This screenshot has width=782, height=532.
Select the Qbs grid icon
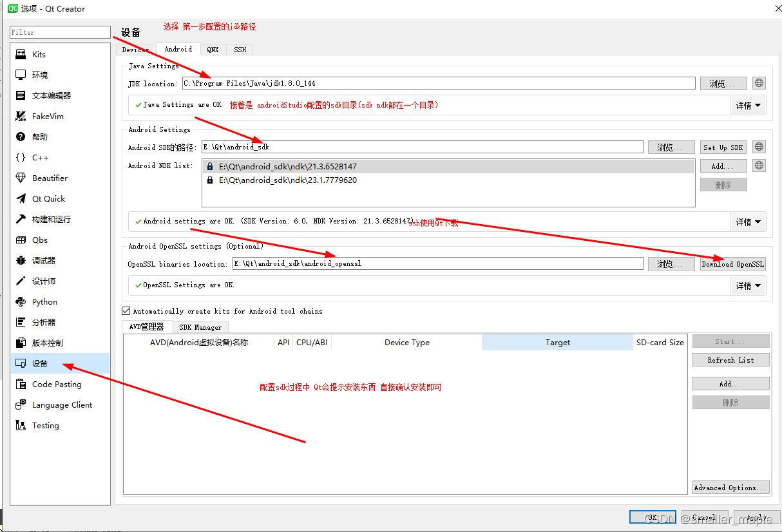21,240
